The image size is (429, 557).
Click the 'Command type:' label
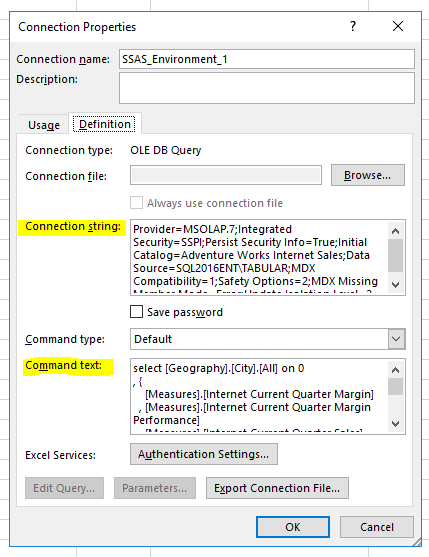pyautogui.click(x=65, y=339)
